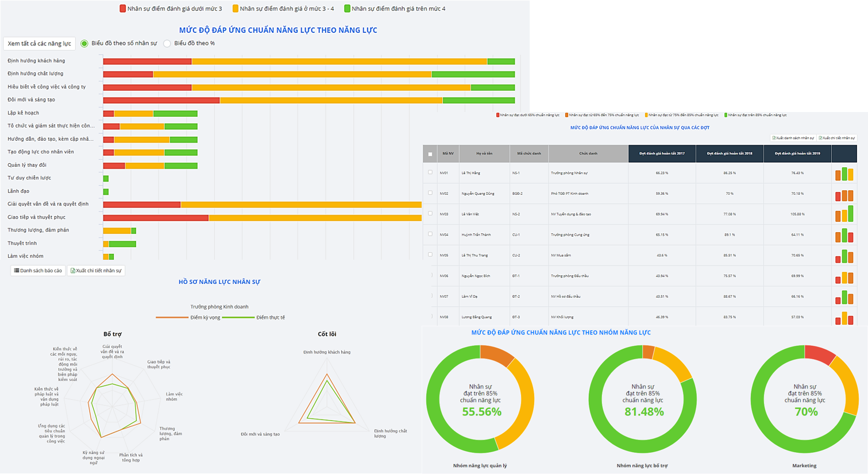Click the mini bar chart icon in Lê Thị Hằng's row
The height and width of the screenshot is (474, 868).
pos(844,174)
